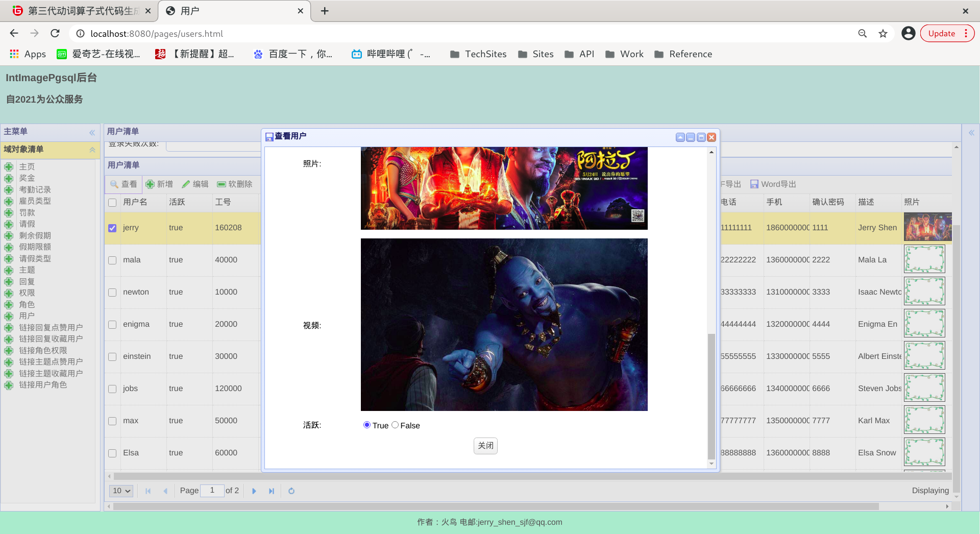Click the page number input field

212,491
